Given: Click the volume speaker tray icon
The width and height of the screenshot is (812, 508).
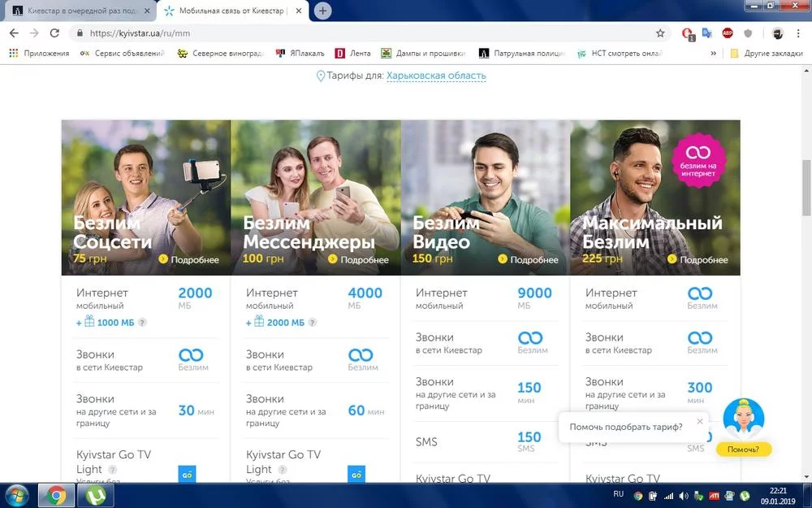Looking at the screenshot, I should click(684, 496).
